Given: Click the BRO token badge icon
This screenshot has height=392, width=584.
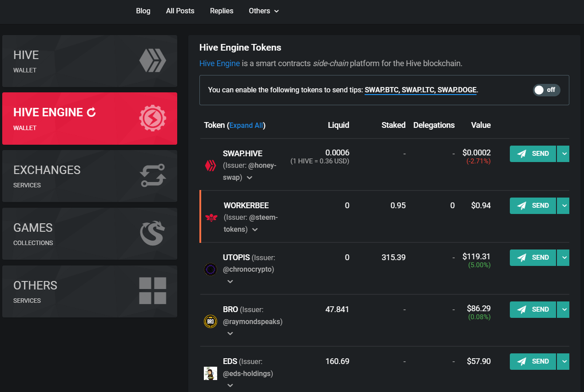Looking at the screenshot, I should tap(210, 321).
